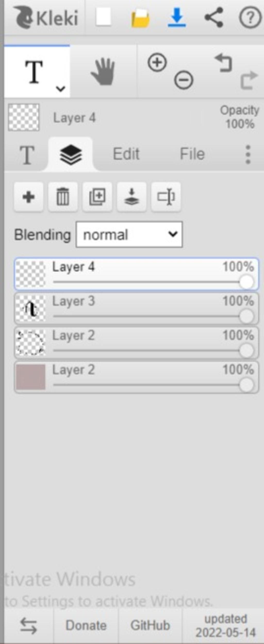
Task: Add a new layer with plus button
Action: 29,197
